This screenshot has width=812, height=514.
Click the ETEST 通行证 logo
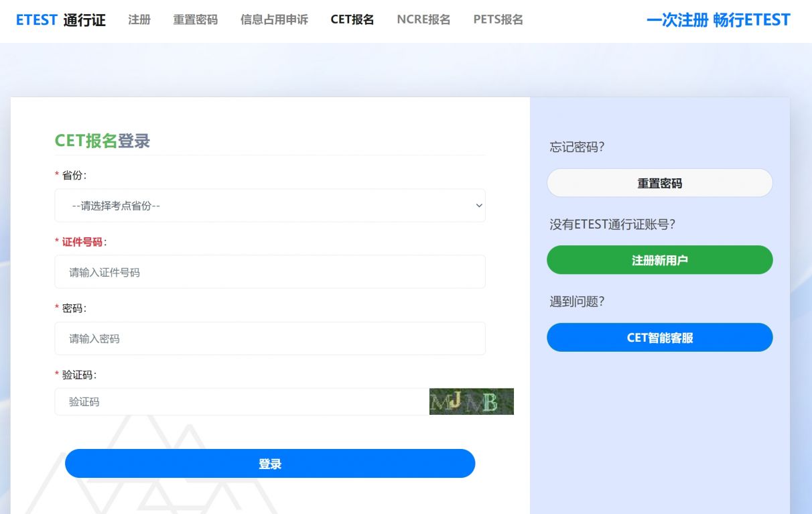[x=60, y=19]
